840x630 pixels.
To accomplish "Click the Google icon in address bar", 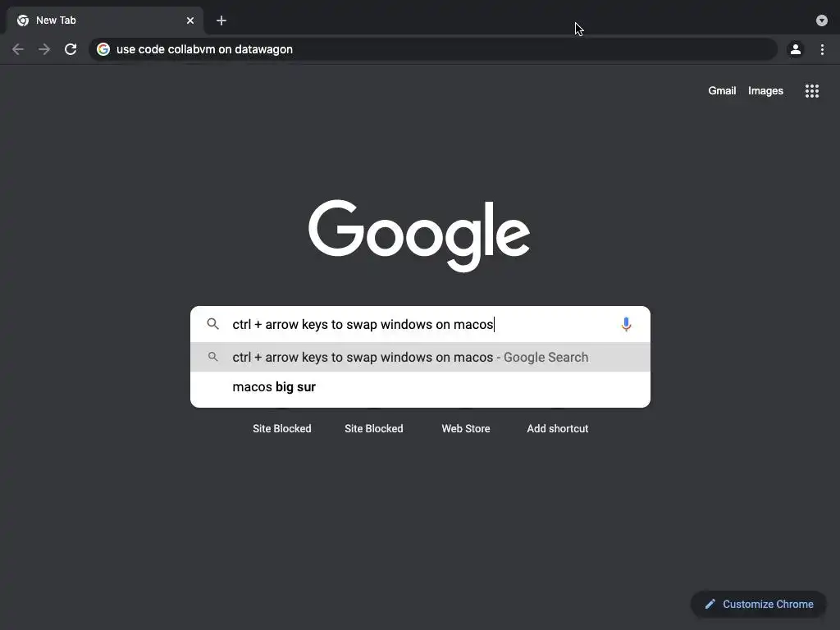I will point(103,49).
